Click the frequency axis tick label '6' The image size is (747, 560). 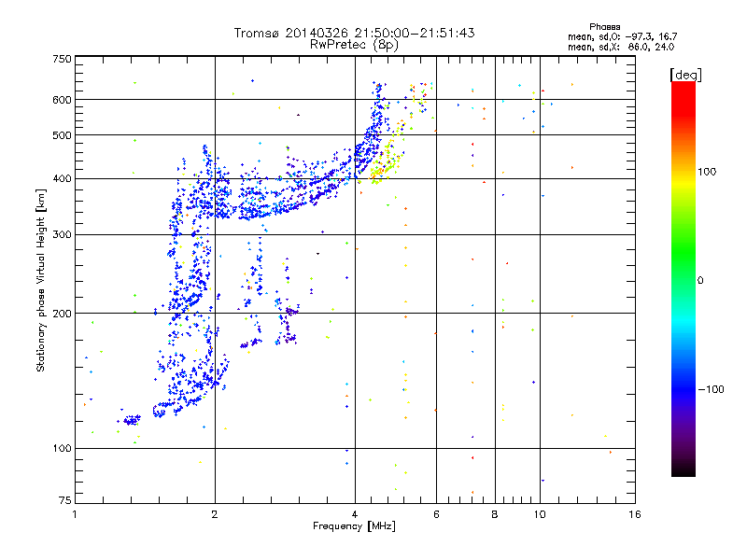[436, 514]
